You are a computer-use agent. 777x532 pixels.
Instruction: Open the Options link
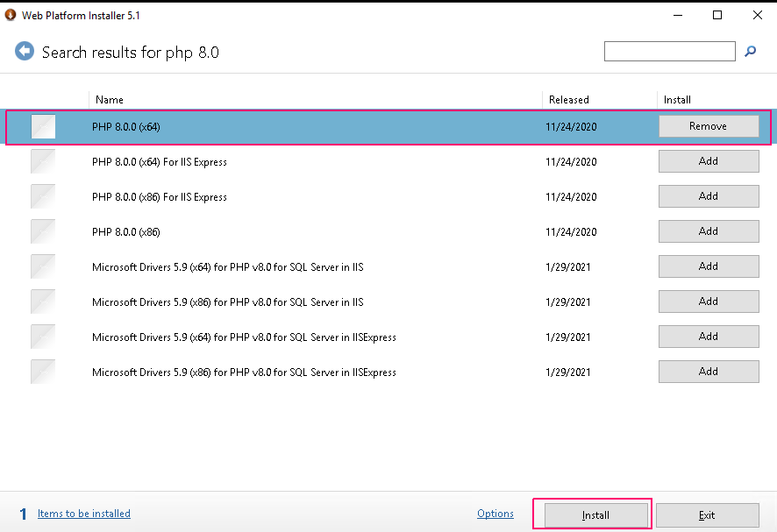(x=495, y=514)
